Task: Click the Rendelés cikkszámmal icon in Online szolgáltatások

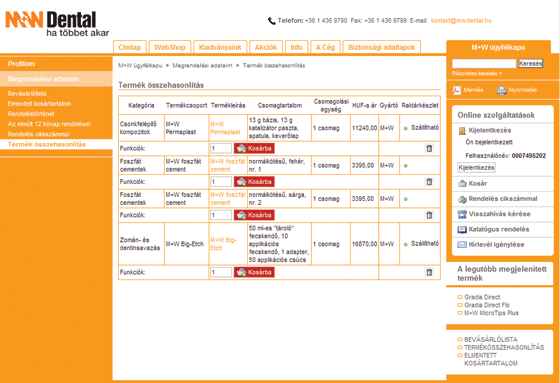Action: coord(462,199)
